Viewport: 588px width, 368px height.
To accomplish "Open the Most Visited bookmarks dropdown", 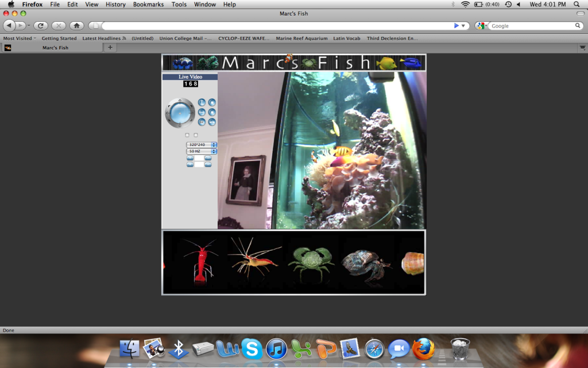I will [19, 39].
